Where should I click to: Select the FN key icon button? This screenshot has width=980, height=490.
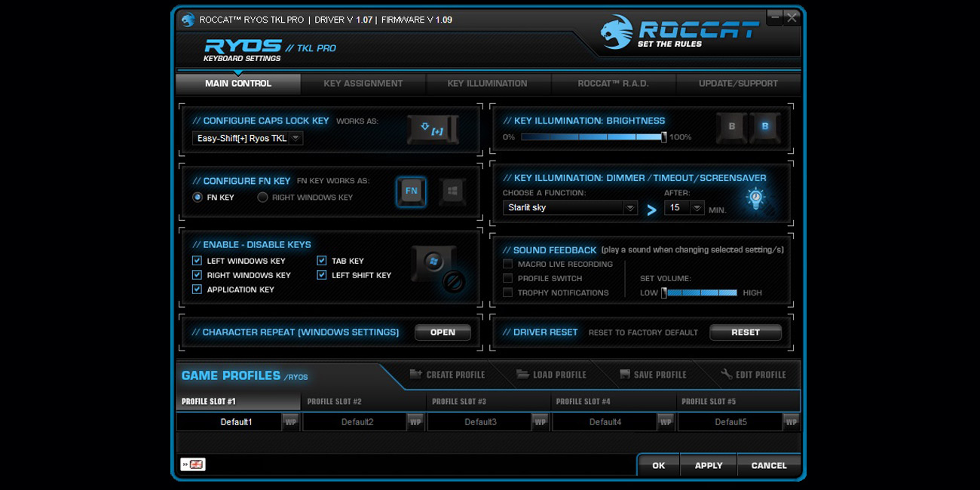[x=412, y=191]
